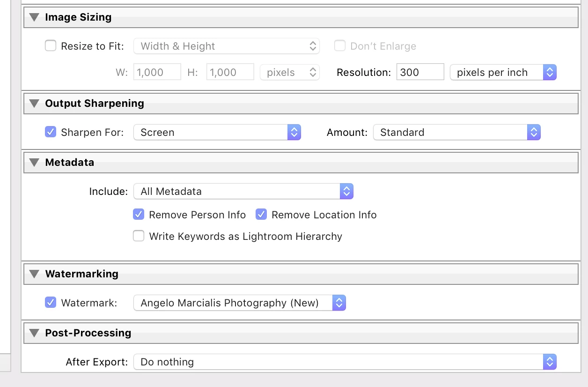Enable the Resize to Fit checkbox
This screenshot has height=387, width=588.
[x=50, y=46]
